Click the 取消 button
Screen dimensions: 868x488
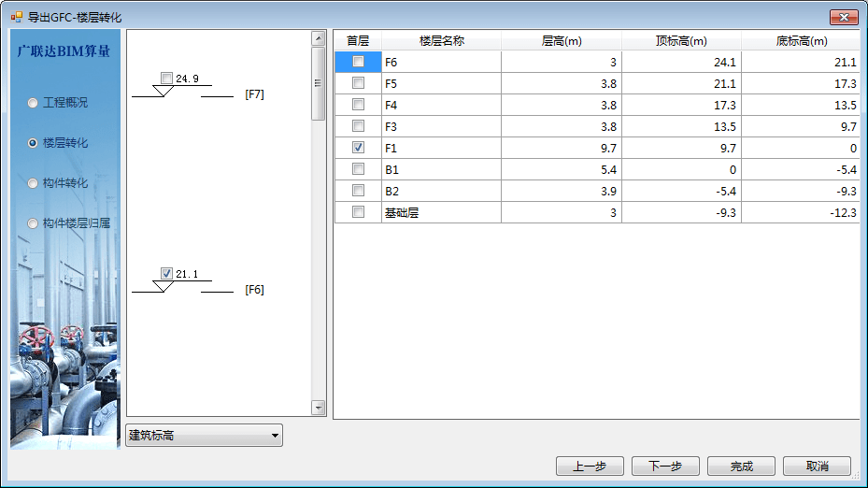pos(817,466)
